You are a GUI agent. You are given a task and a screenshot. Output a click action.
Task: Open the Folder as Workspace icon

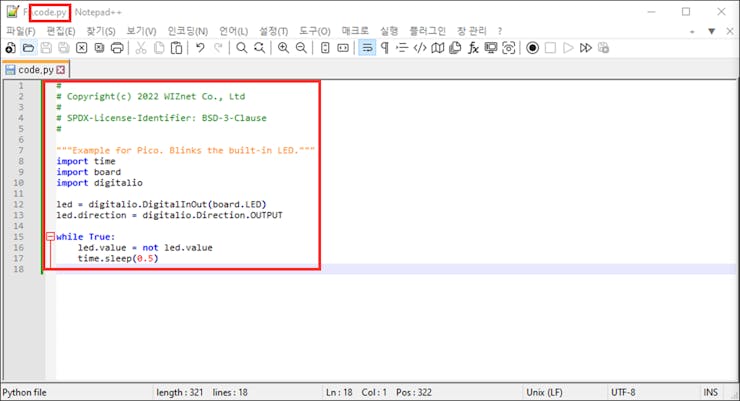point(491,48)
